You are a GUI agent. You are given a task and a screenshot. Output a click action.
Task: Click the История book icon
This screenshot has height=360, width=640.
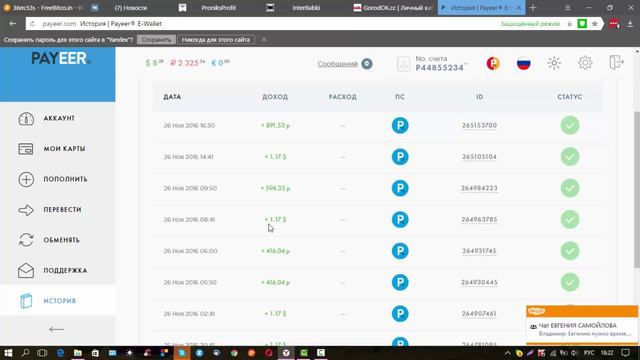[x=26, y=301]
